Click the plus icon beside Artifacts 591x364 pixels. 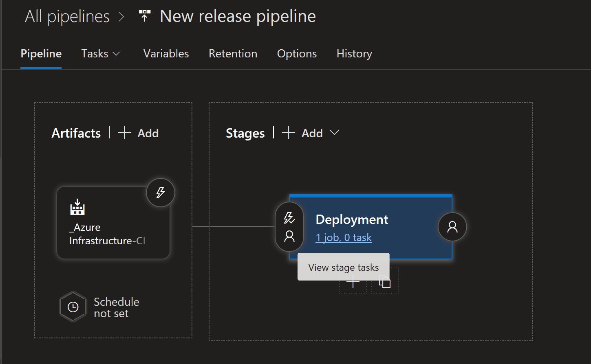[x=124, y=133]
